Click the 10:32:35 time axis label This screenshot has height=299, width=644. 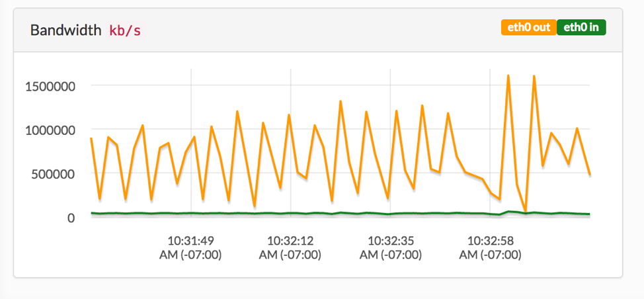[391, 247]
